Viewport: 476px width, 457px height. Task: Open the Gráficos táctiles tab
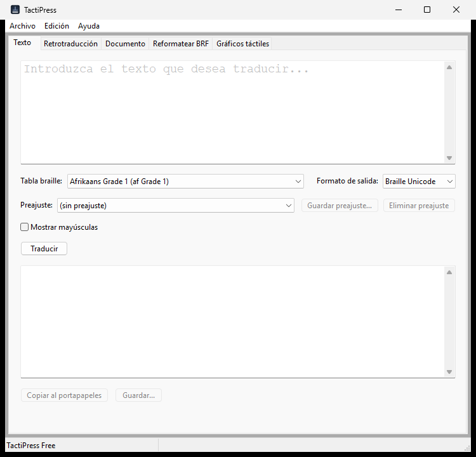(242, 44)
